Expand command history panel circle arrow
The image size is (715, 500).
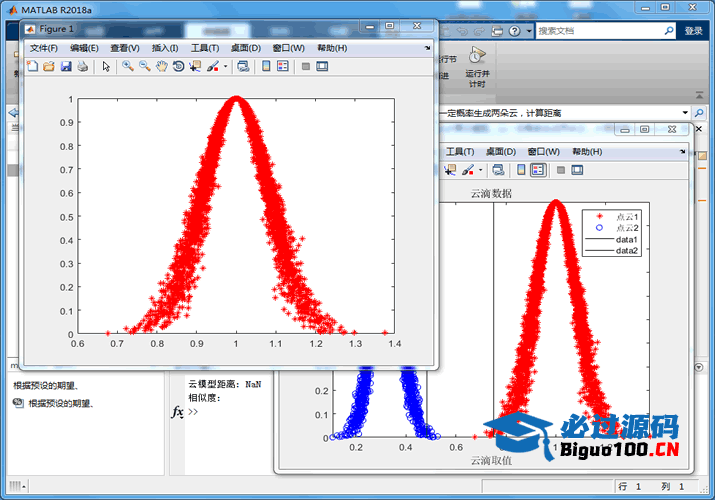[699, 367]
